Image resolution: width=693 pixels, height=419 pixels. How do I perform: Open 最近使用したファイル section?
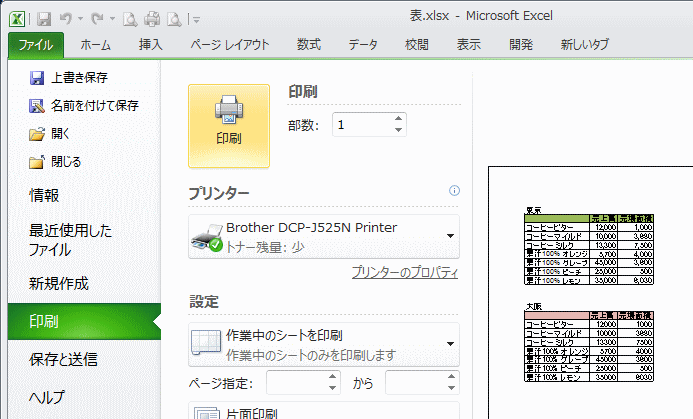pos(70,240)
